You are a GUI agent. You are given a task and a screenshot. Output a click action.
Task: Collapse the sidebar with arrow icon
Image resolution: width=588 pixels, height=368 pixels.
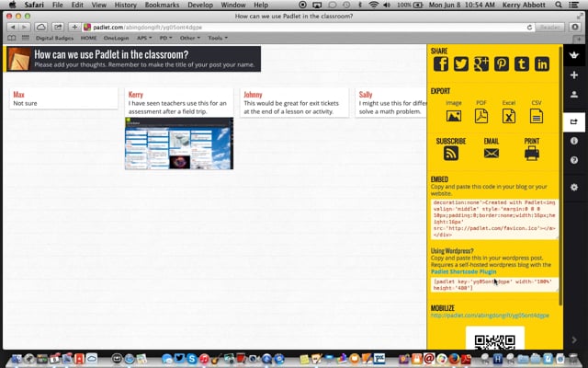click(574, 340)
